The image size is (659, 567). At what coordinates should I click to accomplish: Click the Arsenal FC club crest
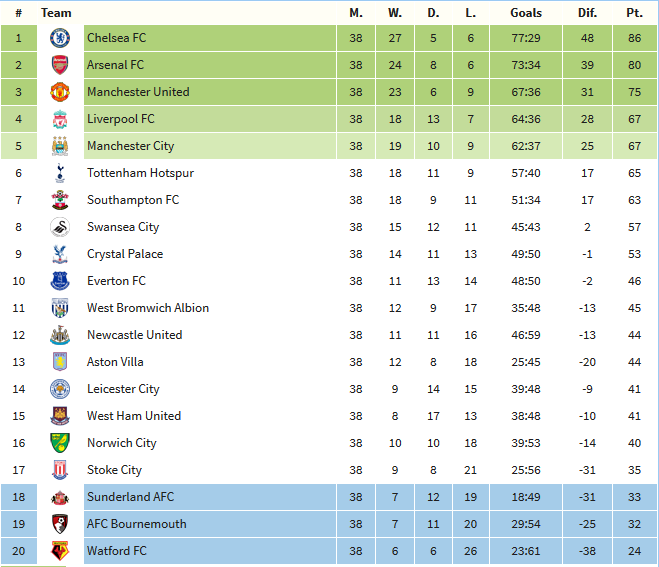[60, 65]
